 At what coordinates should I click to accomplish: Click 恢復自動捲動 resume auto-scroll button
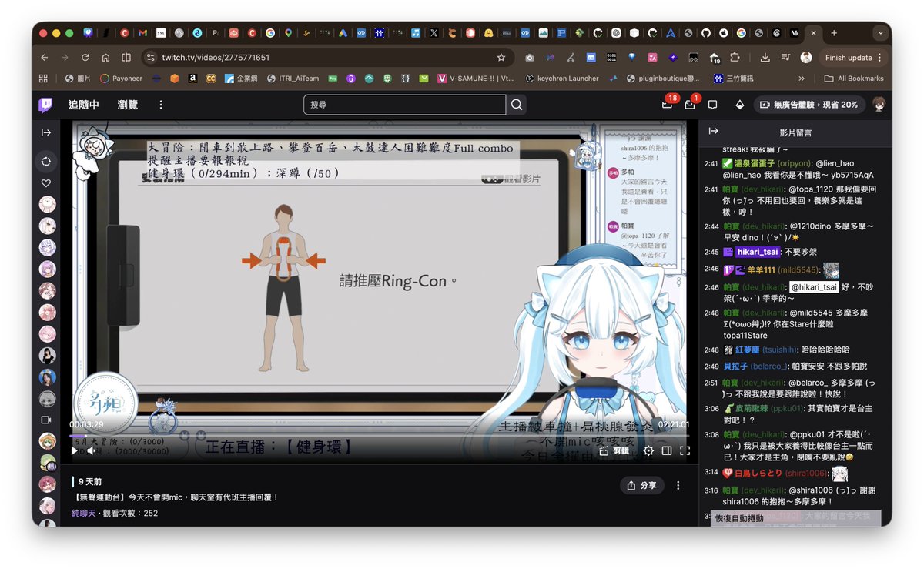pos(796,518)
